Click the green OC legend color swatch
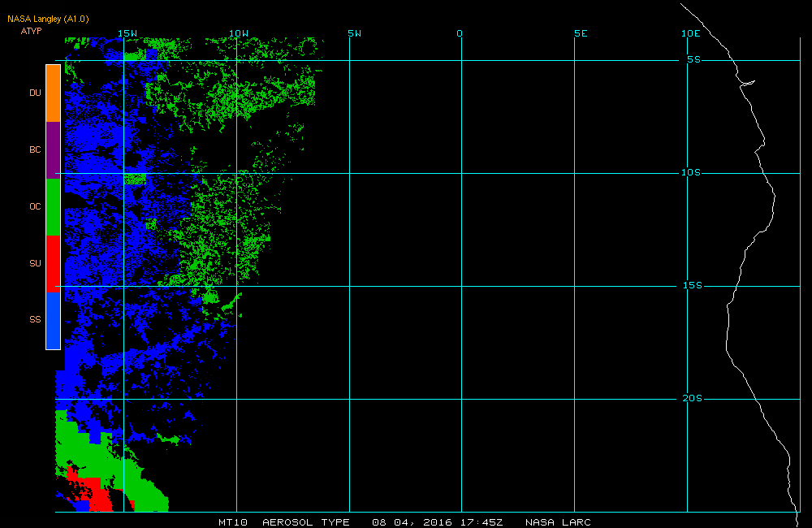Viewport: 812px width, 528px height. [54, 207]
